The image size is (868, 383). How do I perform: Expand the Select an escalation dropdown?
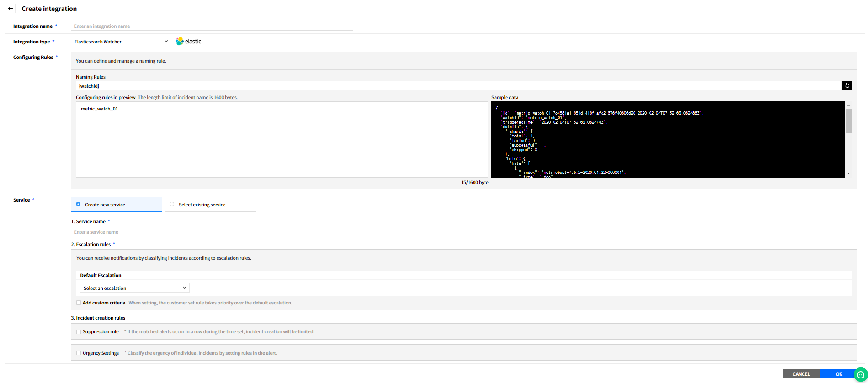(x=134, y=288)
